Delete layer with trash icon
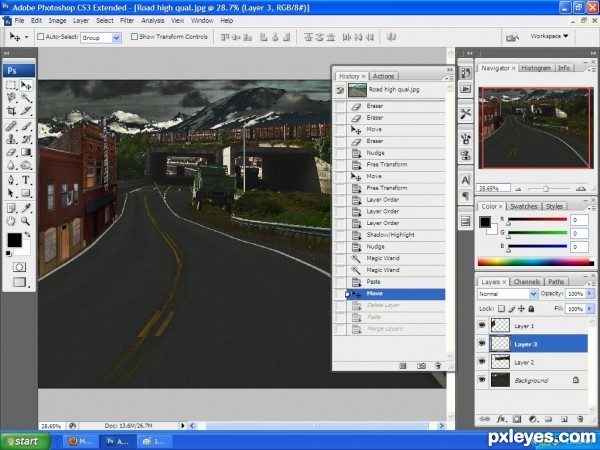The image size is (600, 450). click(580, 419)
